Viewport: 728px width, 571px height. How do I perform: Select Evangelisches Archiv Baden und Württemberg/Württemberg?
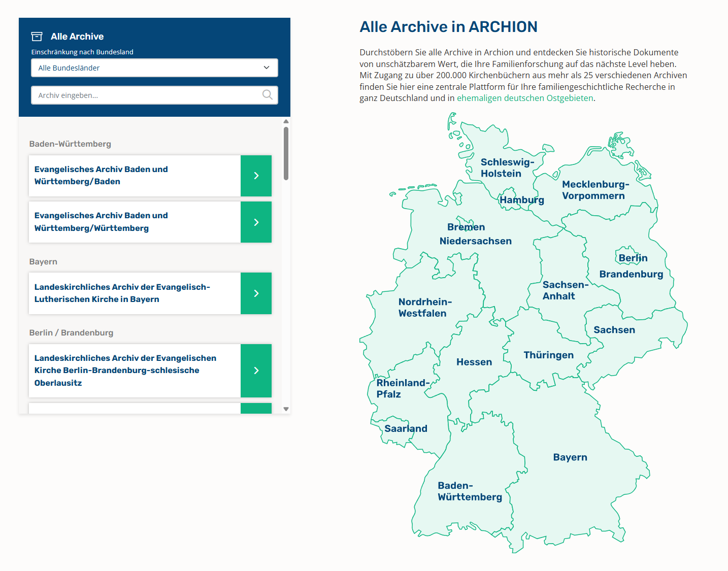[135, 222]
